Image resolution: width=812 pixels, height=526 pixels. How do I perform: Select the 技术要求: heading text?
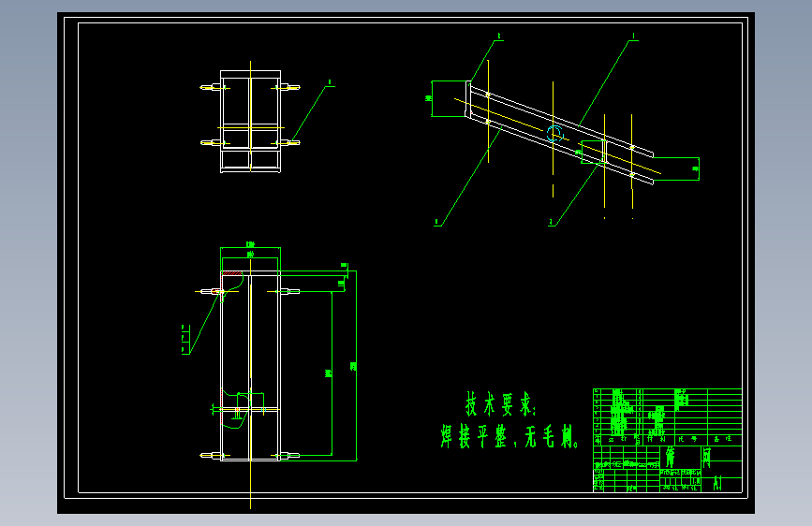pyautogui.click(x=501, y=403)
